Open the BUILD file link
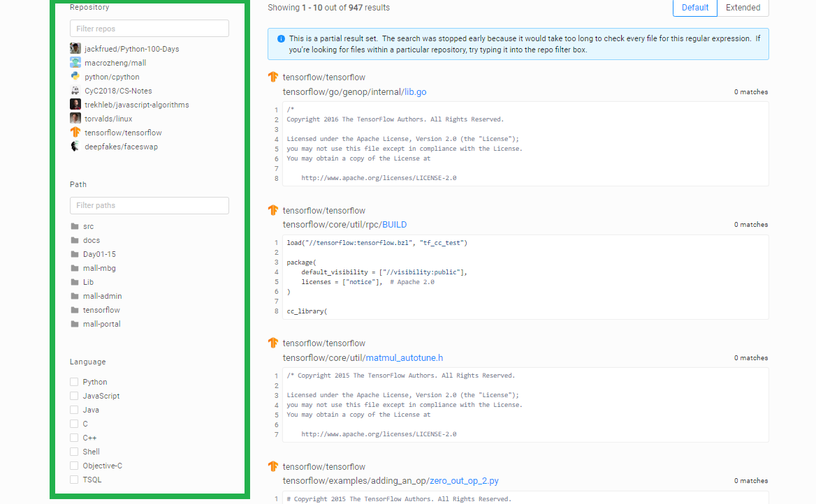This screenshot has height=504, width=816. [x=395, y=225]
